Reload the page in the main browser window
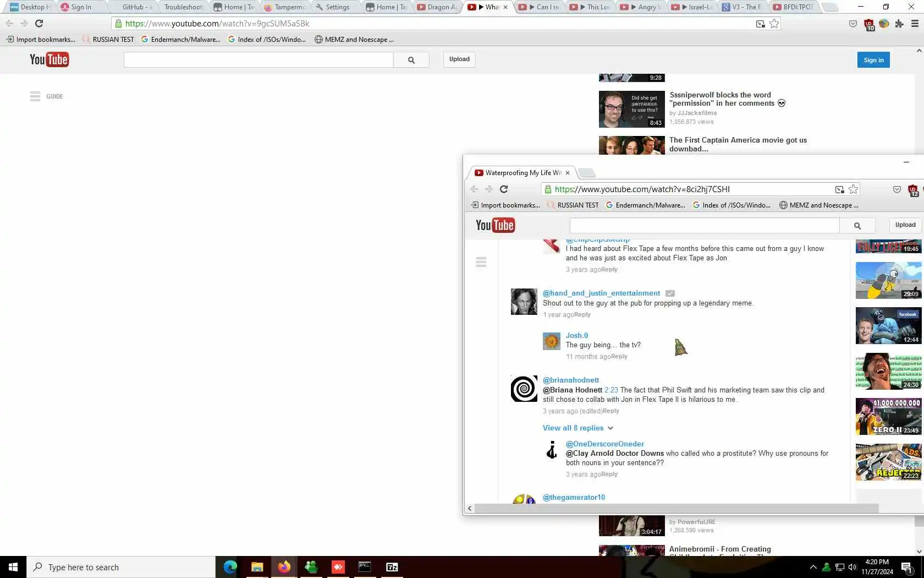 [x=39, y=24]
